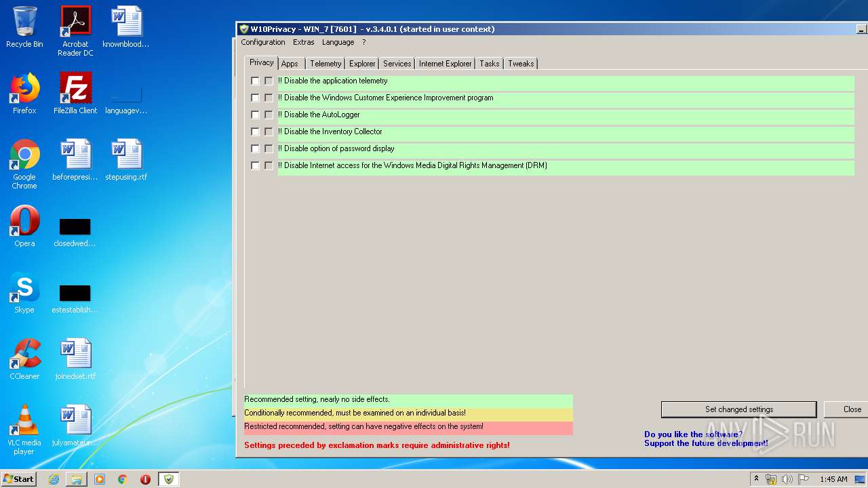Select the Privacy tab
The width and height of the screenshot is (868, 488).
[261, 62]
